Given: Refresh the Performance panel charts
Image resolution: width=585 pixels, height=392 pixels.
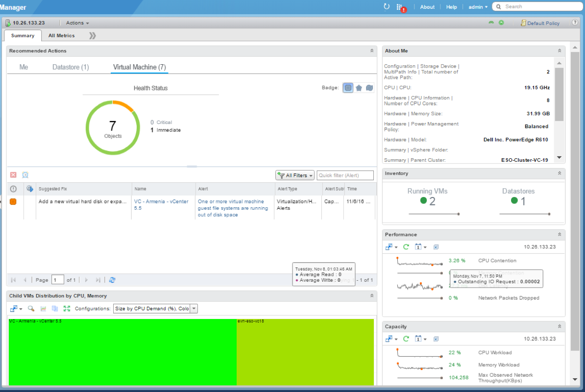Looking at the screenshot, I should 406,246.
